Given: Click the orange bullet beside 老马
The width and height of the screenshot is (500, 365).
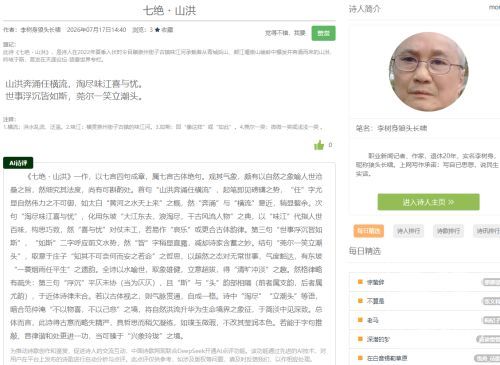Looking at the screenshot, I should 360,320.
